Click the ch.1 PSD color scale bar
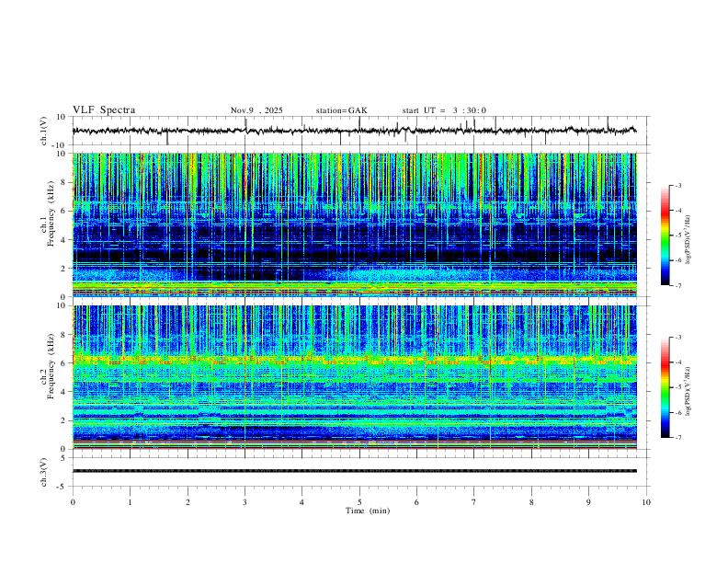728x563 pixels. pos(665,236)
